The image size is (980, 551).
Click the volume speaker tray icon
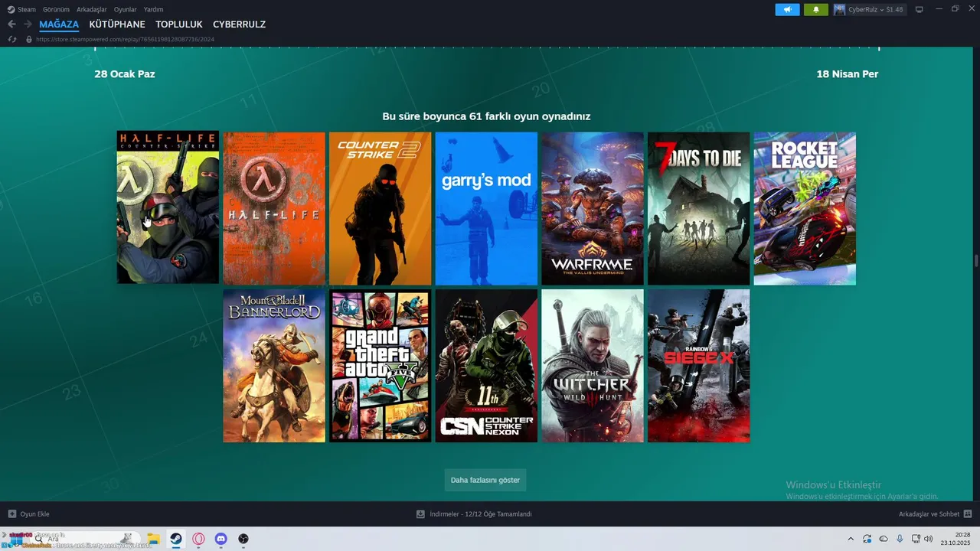point(929,539)
